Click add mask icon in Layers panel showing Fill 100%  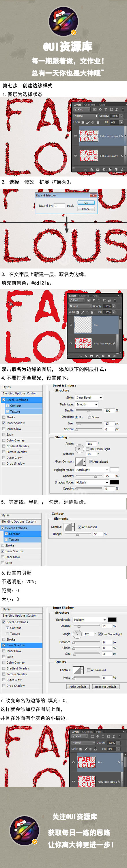92,356
